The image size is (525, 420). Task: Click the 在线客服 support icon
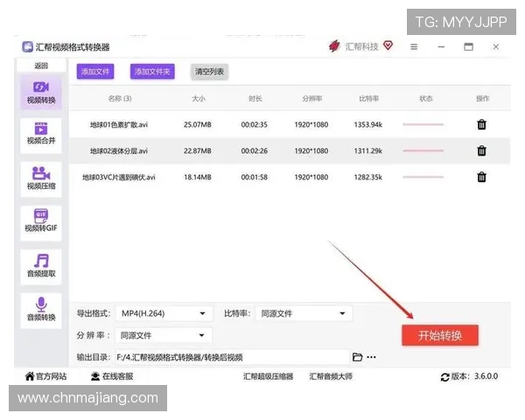tap(95, 376)
